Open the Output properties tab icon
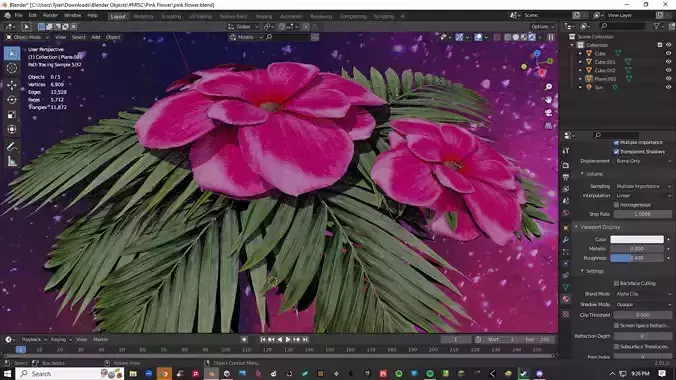Screen dimensions: 676x380 (566, 177)
